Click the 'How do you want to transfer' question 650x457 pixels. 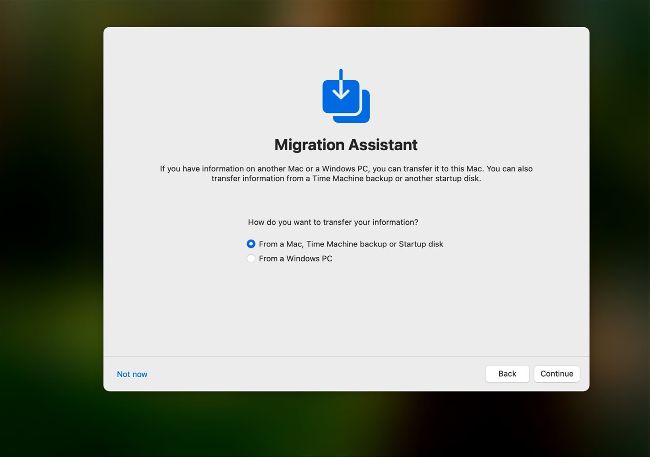pos(333,222)
